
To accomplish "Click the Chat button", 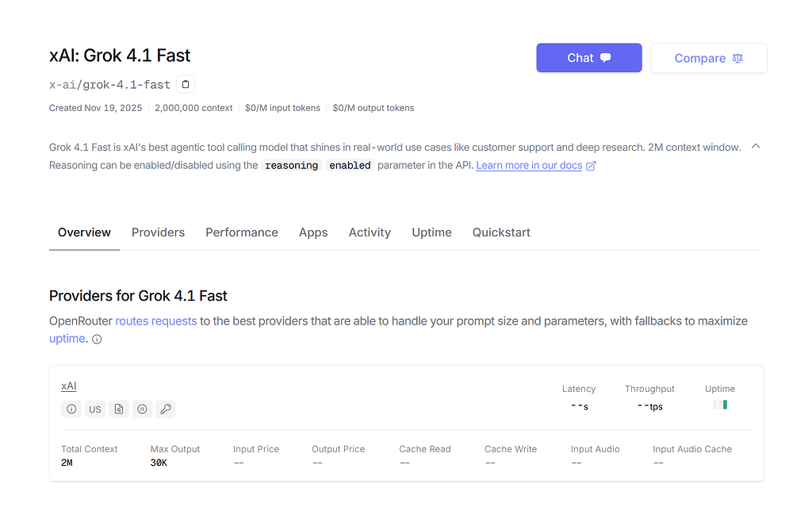I will point(589,58).
